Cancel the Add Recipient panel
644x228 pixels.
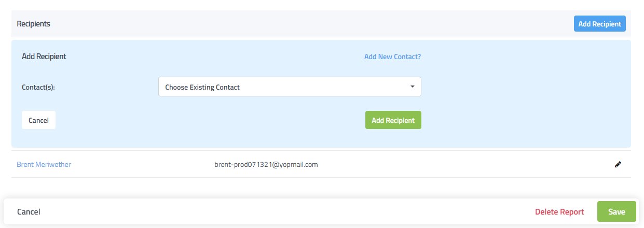click(x=38, y=120)
